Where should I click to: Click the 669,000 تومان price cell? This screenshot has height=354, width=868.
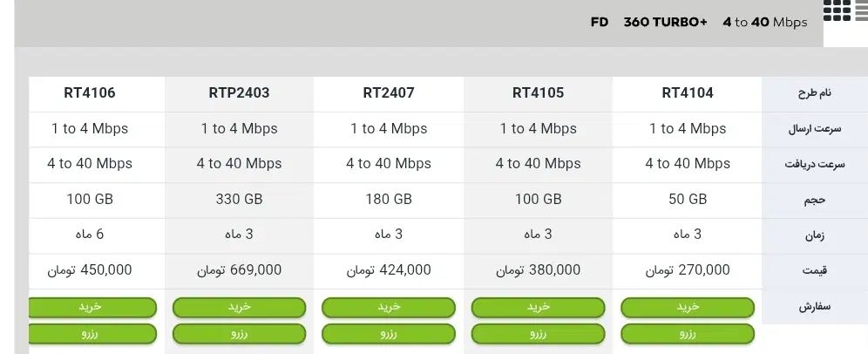coord(239,271)
